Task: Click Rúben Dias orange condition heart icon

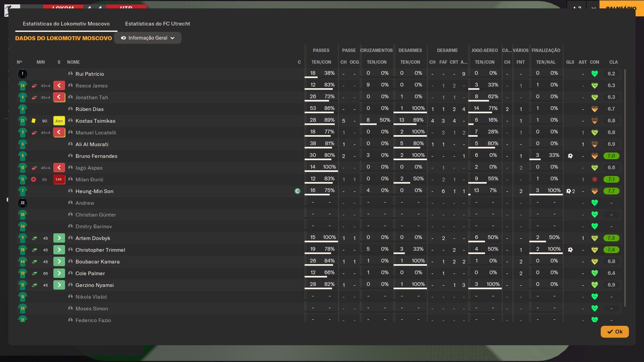Action: [x=595, y=109]
